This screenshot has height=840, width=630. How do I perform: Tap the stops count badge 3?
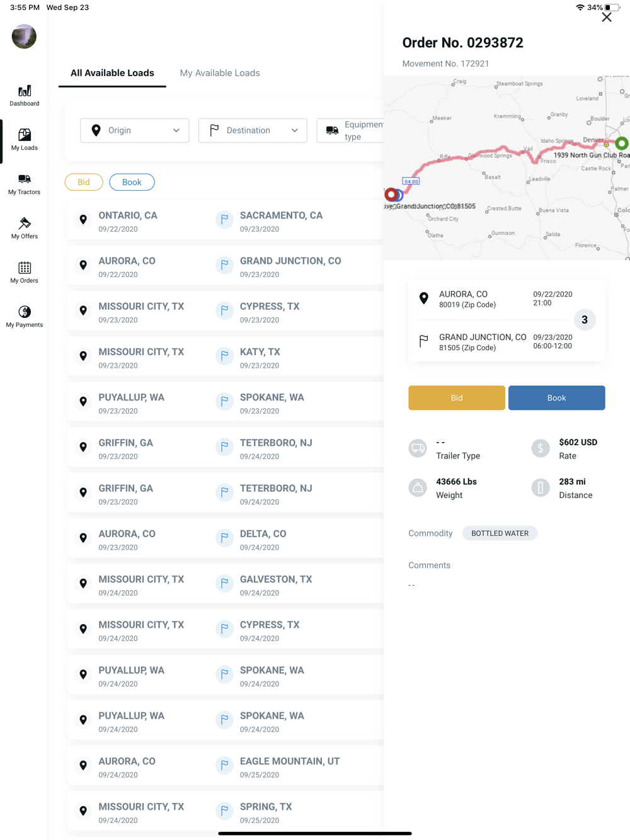pyautogui.click(x=585, y=320)
